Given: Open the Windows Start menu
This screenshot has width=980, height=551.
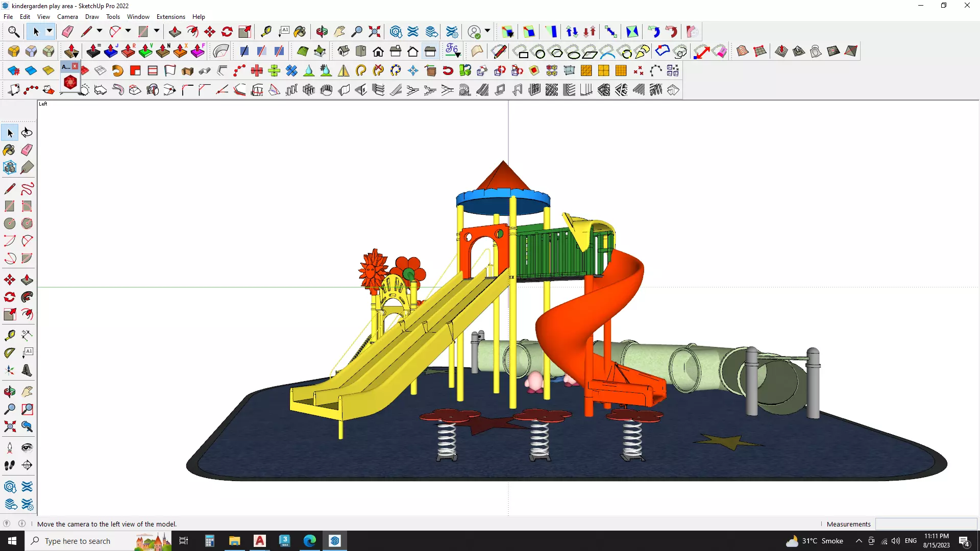Looking at the screenshot, I should [12, 541].
